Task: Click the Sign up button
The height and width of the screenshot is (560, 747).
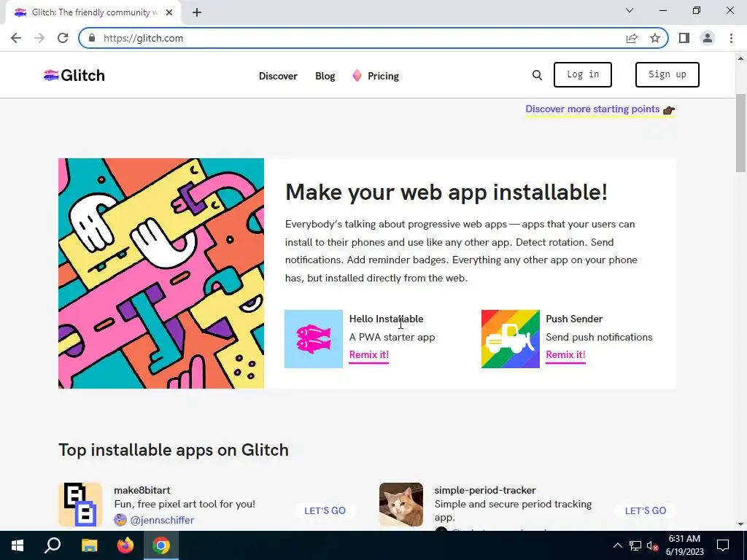Action: [x=667, y=75]
